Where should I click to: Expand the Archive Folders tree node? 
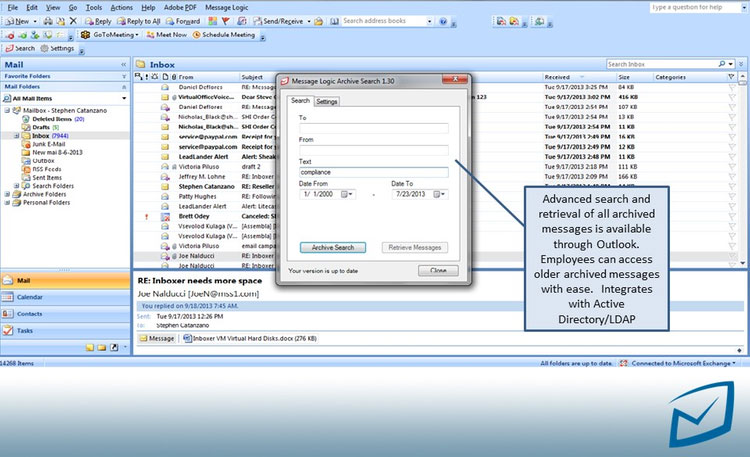point(7,194)
